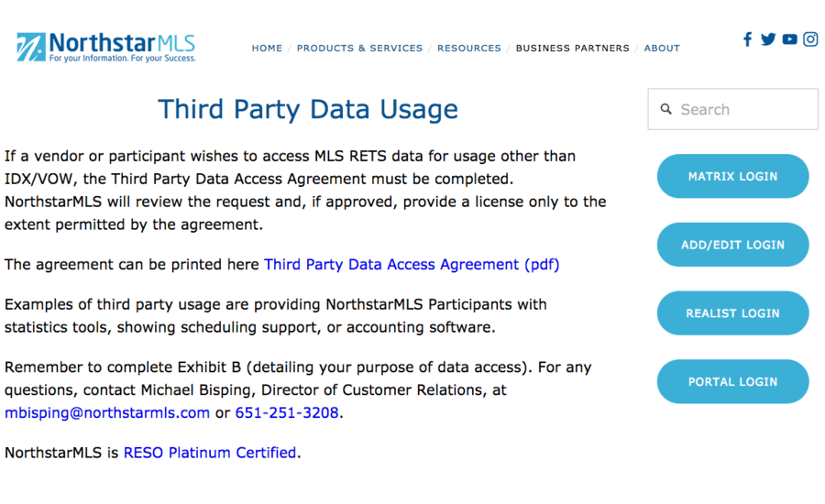Image resolution: width=825 pixels, height=504 pixels.
Task: Click the Portal Login button
Action: [x=732, y=381]
